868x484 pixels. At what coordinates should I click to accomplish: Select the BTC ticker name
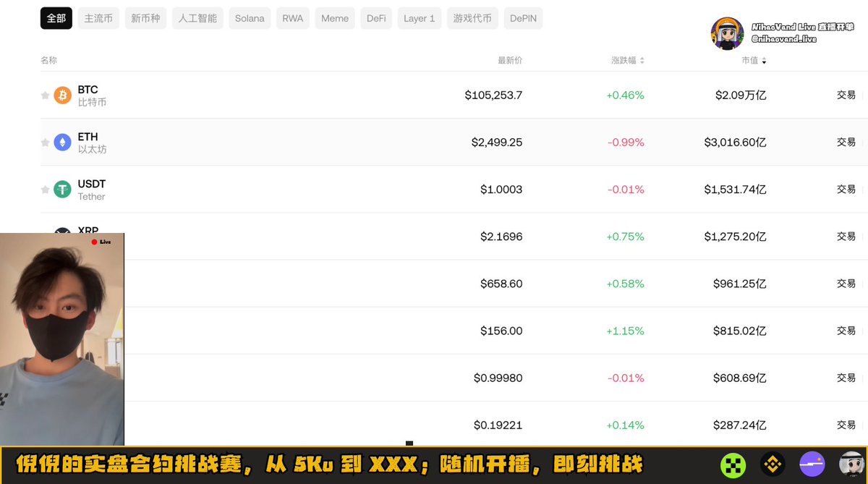(88, 90)
